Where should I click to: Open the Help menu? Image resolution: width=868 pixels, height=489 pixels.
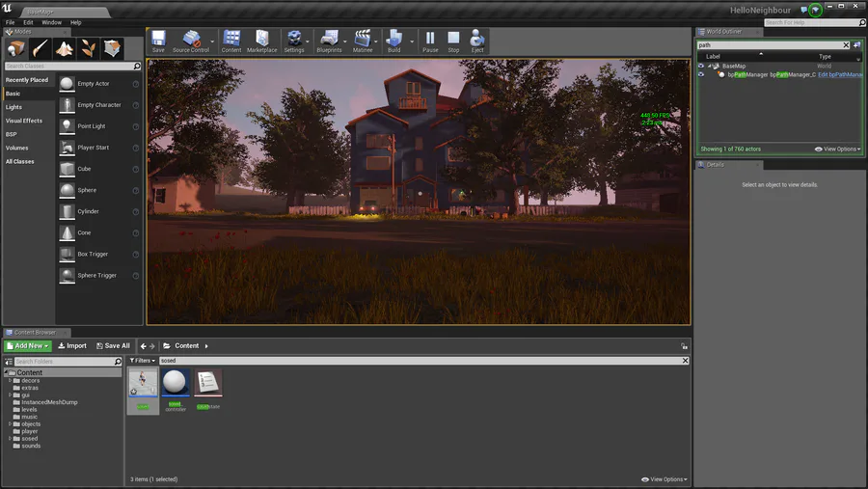point(76,23)
